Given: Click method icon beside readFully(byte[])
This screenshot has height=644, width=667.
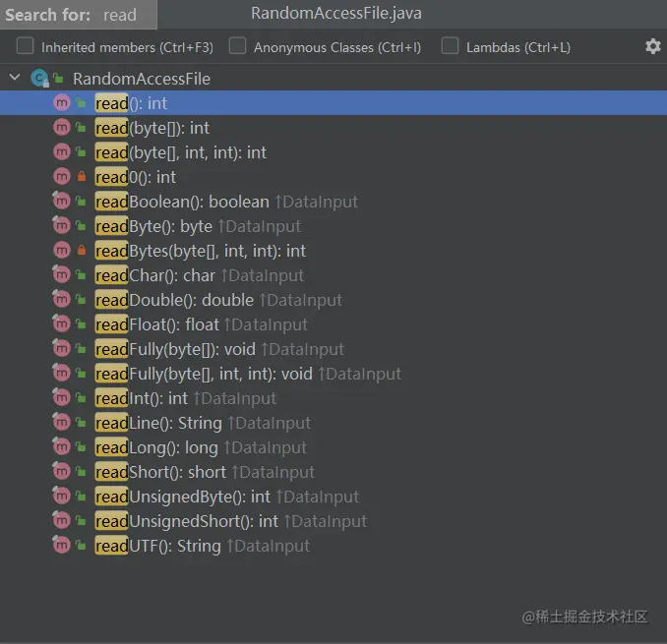Looking at the screenshot, I should [x=61, y=348].
